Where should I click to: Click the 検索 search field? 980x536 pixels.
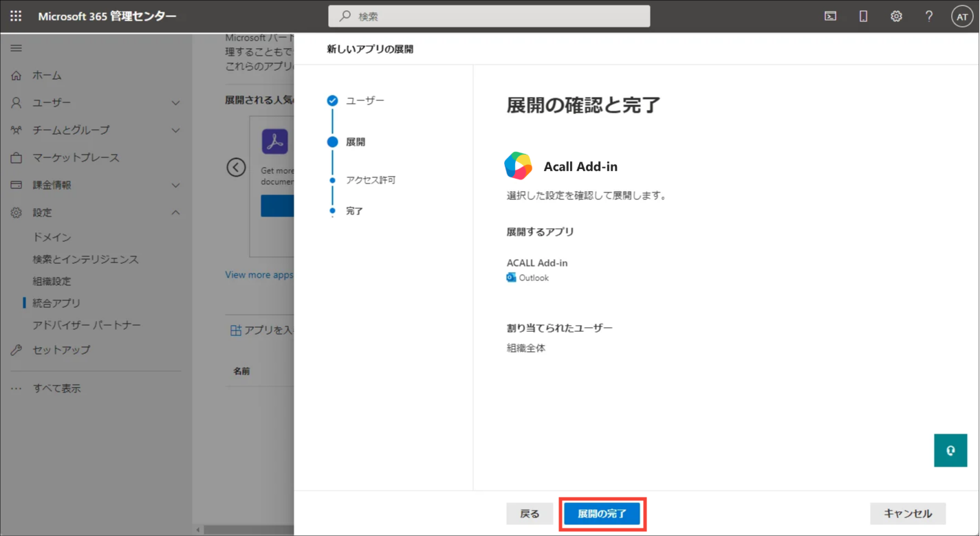(x=489, y=16)
